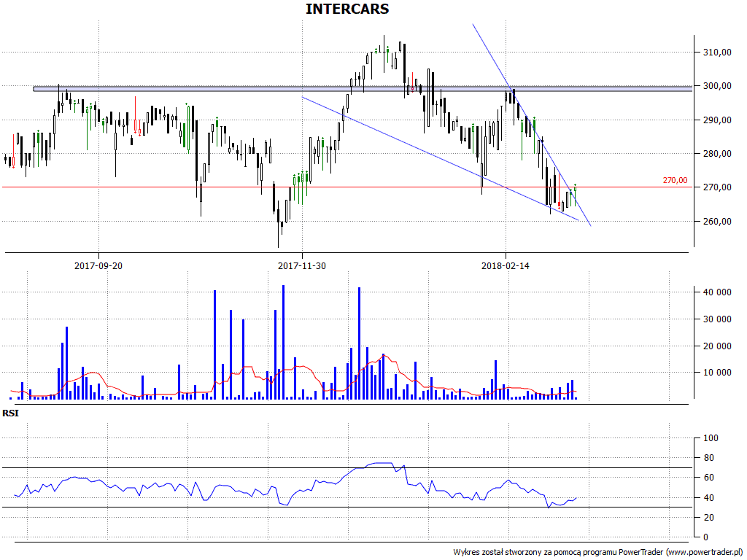Click the tallest volume bar near 2017-11-30

click(x=284, y=343)
